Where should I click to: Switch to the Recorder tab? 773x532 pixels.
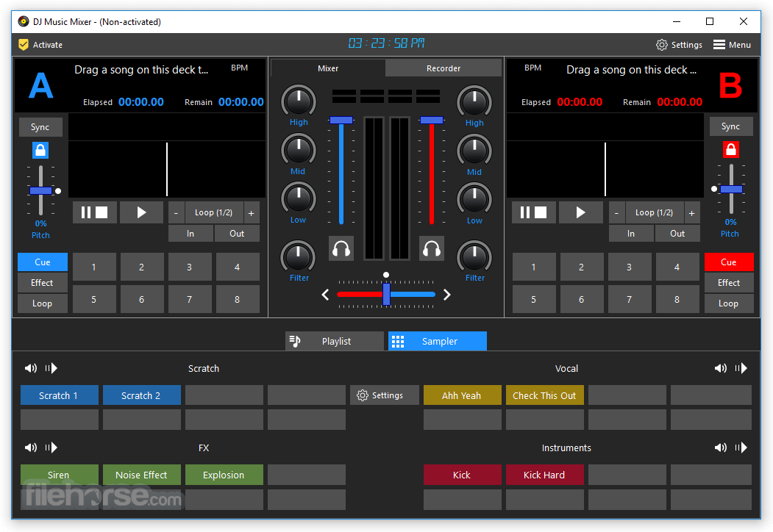click(x=444, y=68)
